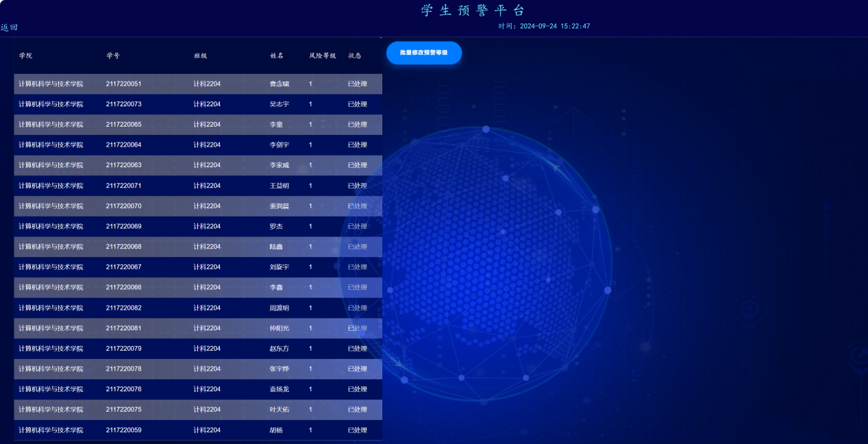This screenshot has width=868, height=444.
Task: Click 已处理 status for student 2117220065
Action: [x=357, y=125]
